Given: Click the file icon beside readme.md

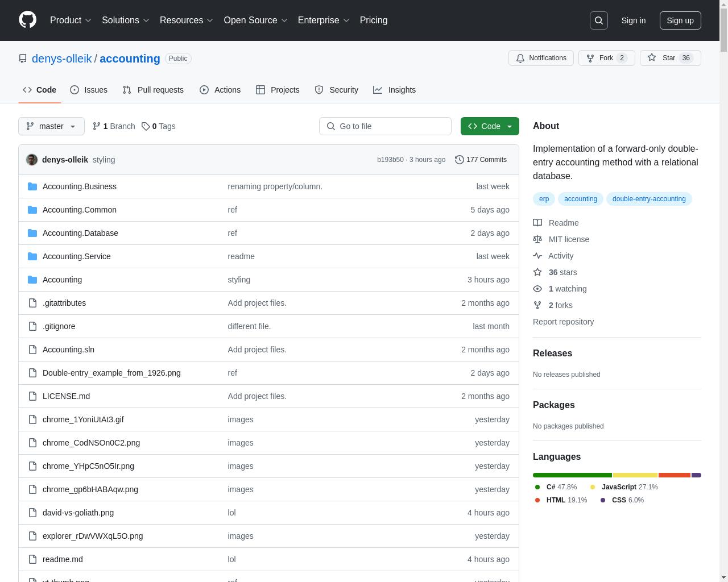Looking at the screenshot, I should tap(32, 559).
